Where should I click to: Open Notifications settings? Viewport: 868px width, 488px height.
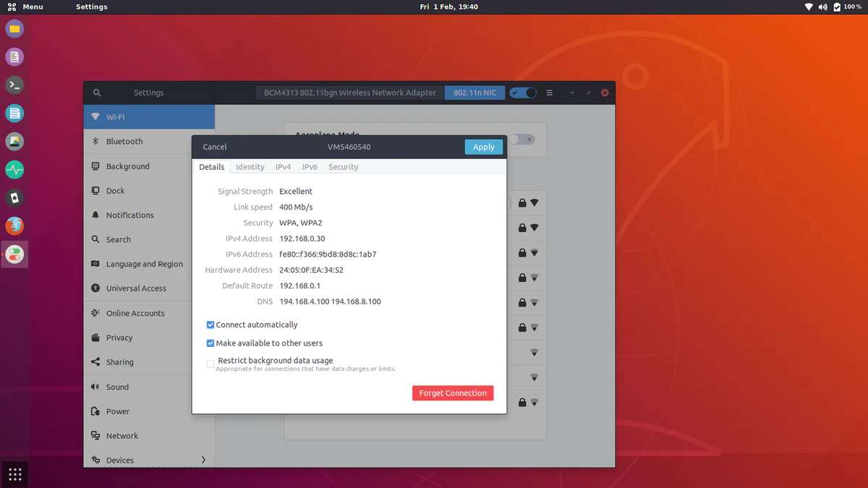tap(131, 215)
